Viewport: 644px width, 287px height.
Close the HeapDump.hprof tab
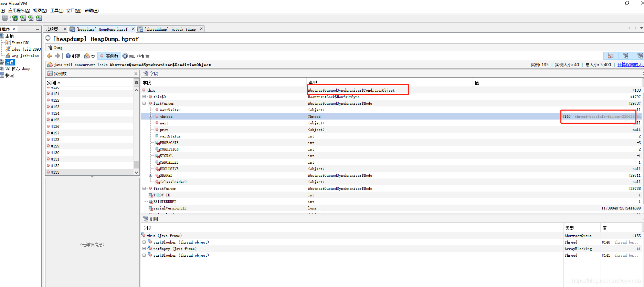point(133,29)
